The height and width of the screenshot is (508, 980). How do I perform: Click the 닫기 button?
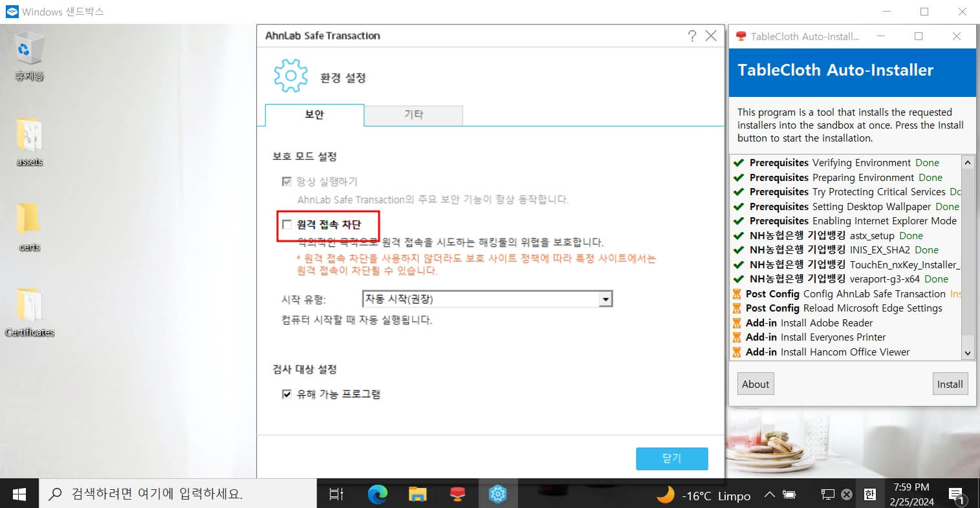click(x=671, y=458)
